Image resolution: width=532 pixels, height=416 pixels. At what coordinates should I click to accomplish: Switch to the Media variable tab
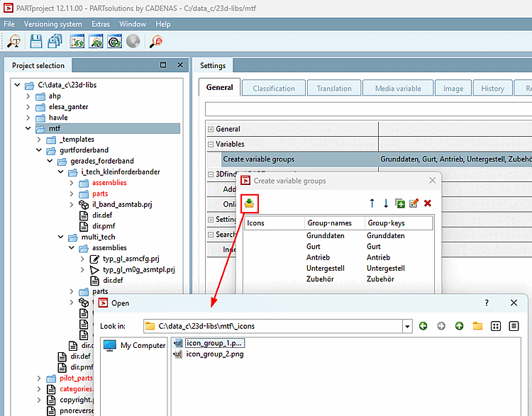(x=398, y=89)
